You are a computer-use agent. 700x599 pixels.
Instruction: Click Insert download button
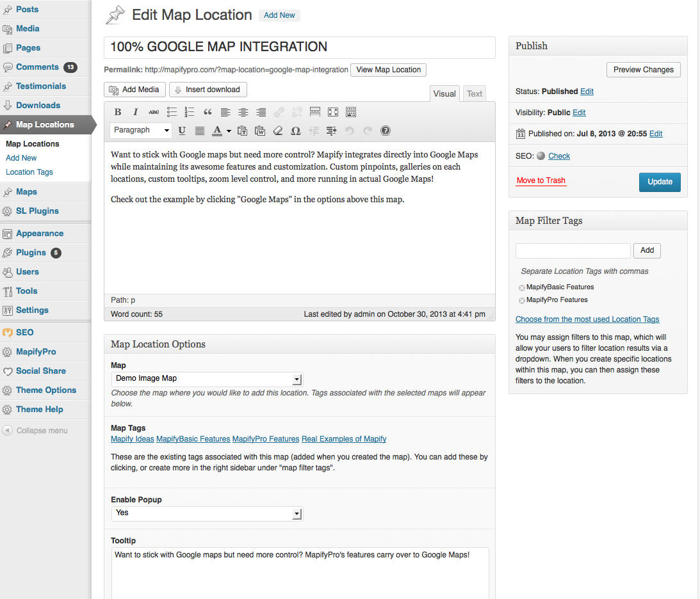coord(208,90)
